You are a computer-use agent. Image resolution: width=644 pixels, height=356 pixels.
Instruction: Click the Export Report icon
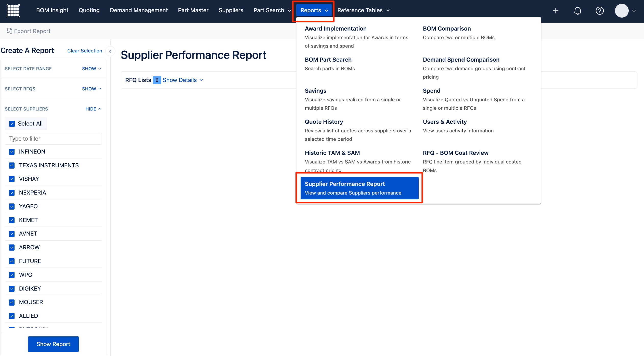(9, 31)
